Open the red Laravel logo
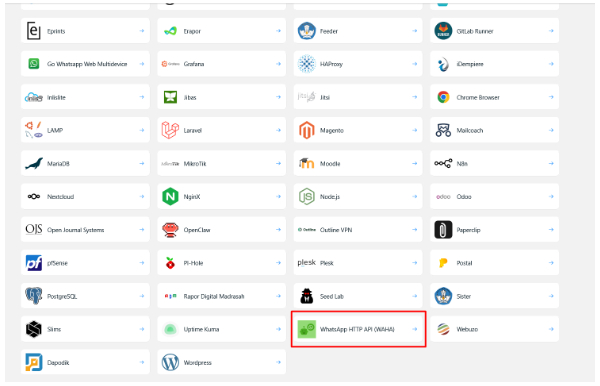 point(170,130)
